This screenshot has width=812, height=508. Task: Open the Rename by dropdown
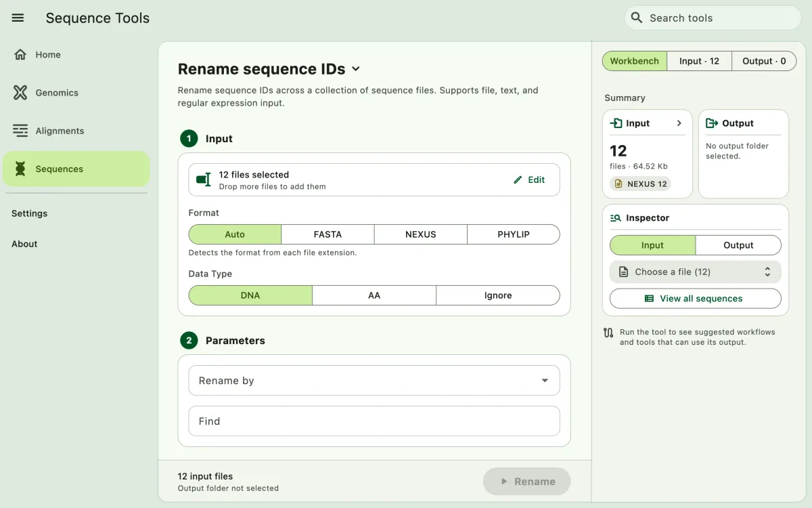point(374,381)
